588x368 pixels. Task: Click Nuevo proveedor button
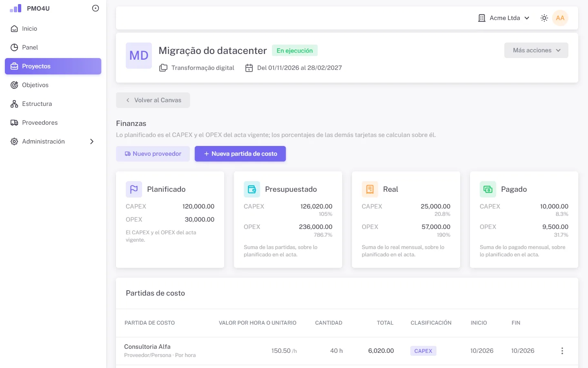[153, 154]
